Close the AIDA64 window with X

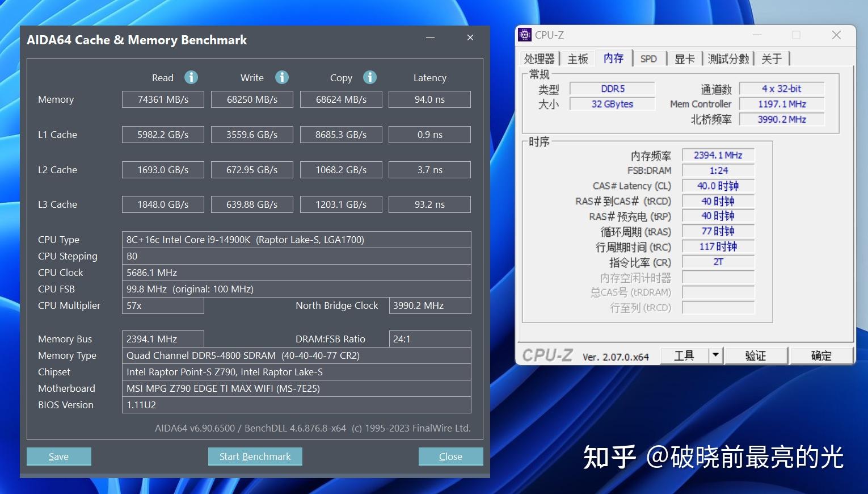(x=470, y=37)
